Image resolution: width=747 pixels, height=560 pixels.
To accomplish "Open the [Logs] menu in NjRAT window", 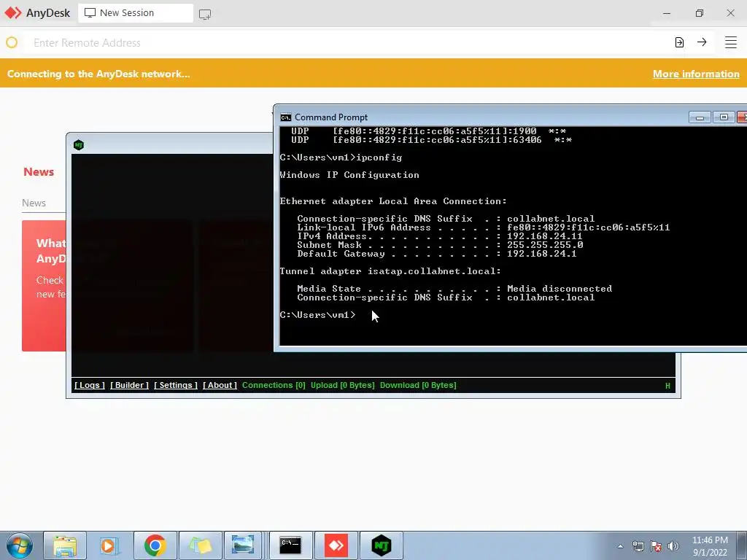I will point(90,385).
